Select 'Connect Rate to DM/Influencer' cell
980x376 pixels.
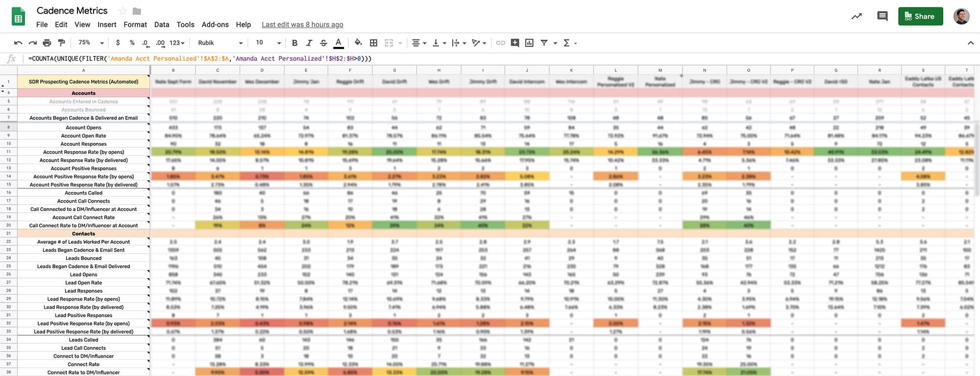click(83, 373)
